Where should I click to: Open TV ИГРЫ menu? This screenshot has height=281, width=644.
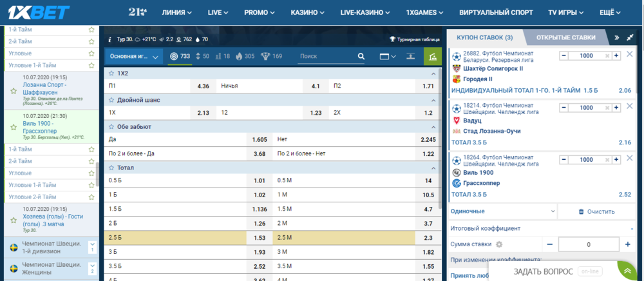566,12
